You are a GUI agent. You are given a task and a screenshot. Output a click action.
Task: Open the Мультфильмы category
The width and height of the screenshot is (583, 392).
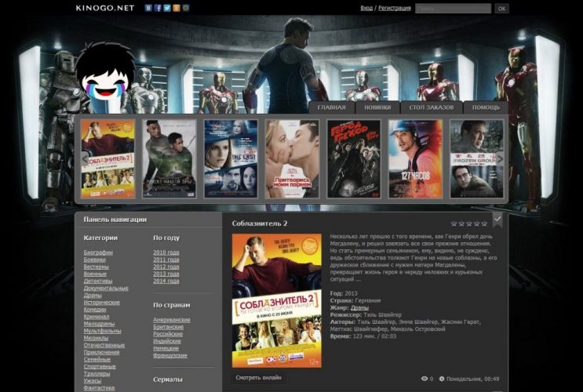(x=102, y=331)
